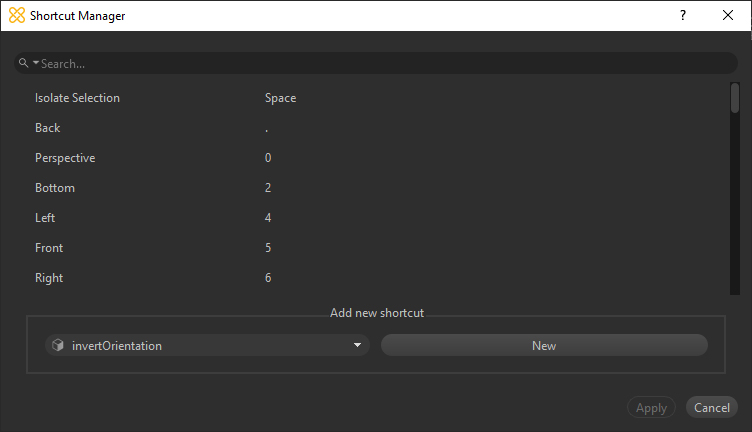Click the cube icon beside invertOrientation

[x=59, y=346]
